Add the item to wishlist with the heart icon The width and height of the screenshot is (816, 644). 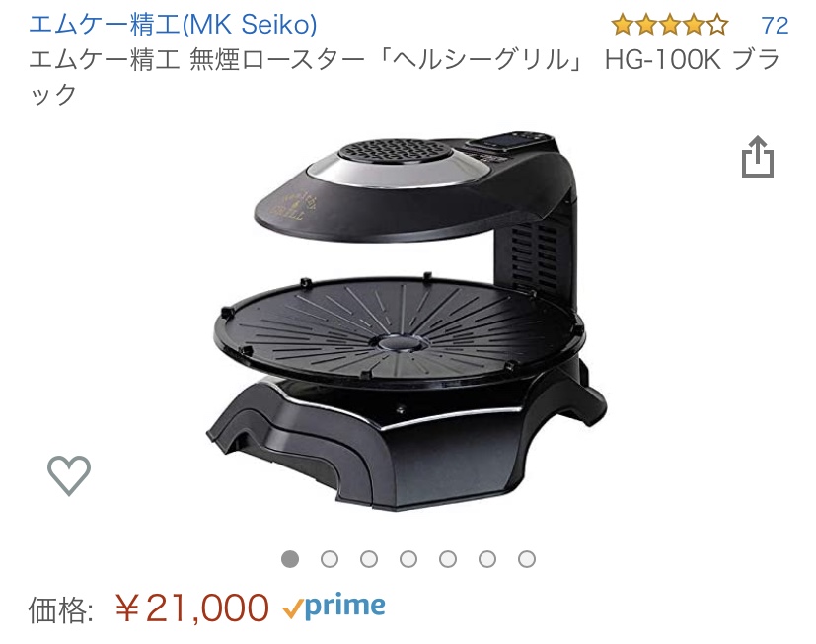[x=69, y=475]
